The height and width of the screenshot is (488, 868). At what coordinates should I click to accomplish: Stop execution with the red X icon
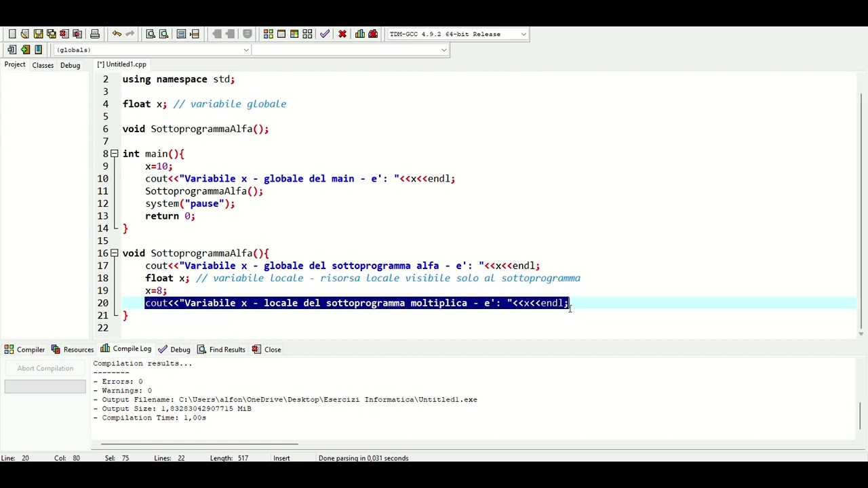tap(342, 34)
